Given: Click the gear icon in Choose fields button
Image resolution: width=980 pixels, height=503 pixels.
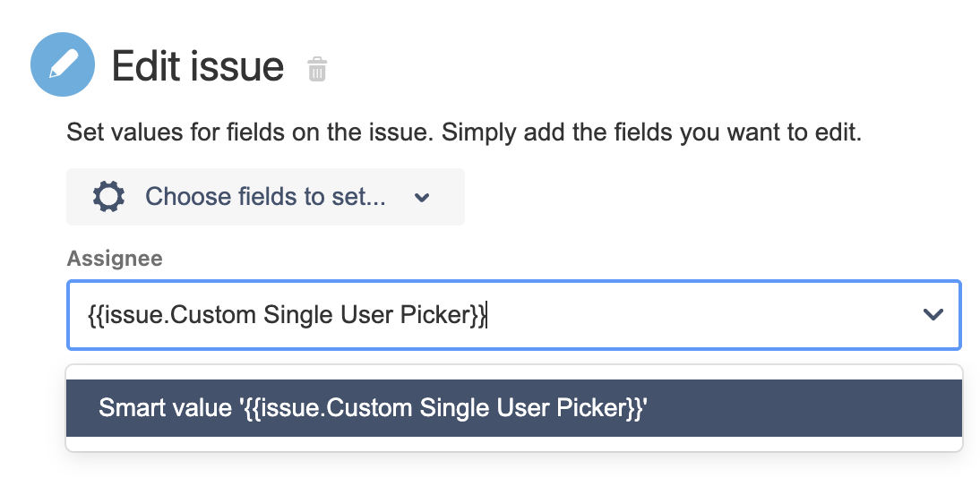Looking at the screenshot, I should 108,197.
